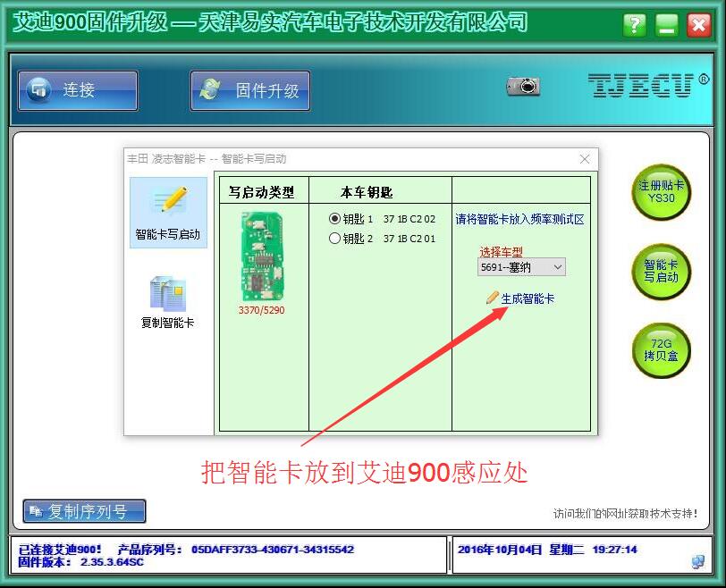Click the key code 37 1B C2 02
Viewport: 726px width, 588px height.
[409, 219]
